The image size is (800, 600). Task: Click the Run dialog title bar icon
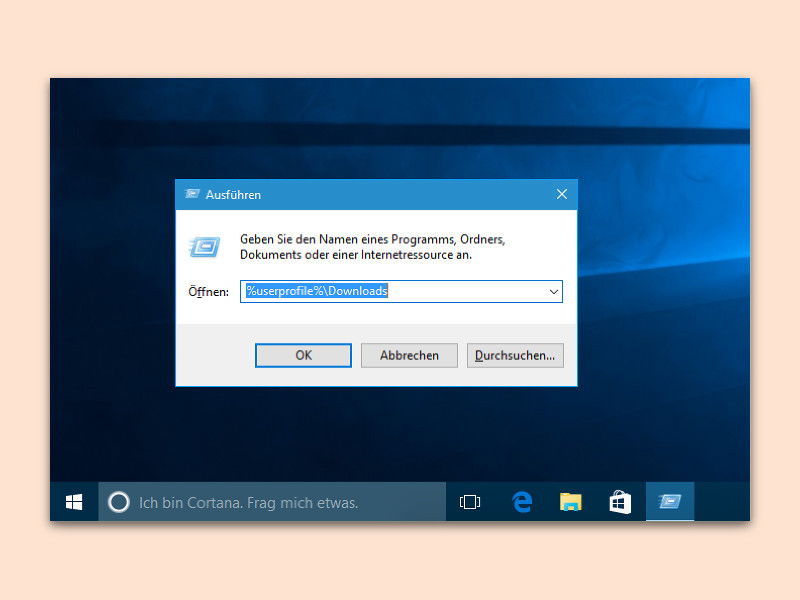pyautogui.click(x=192, y=194)
